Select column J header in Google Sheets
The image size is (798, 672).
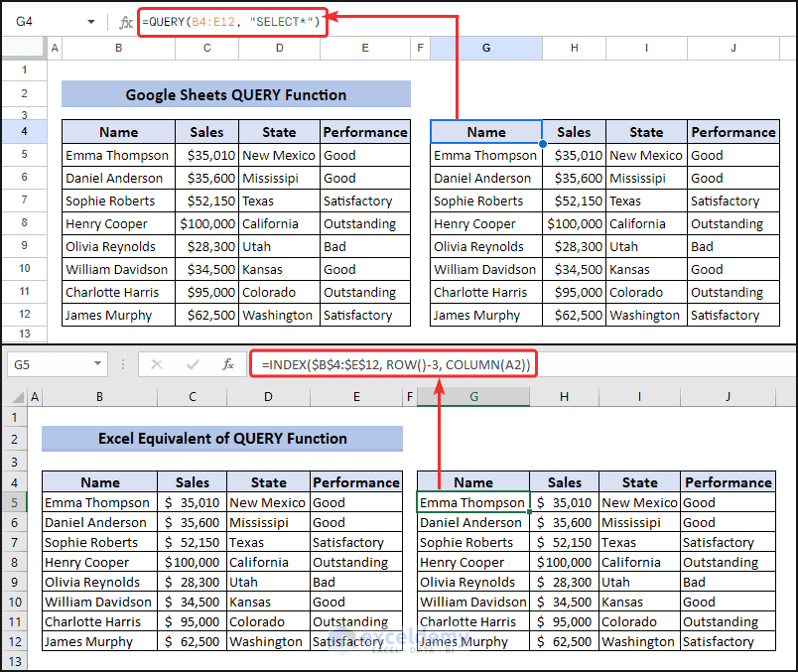pyautogui.click(x=732, y=48)
